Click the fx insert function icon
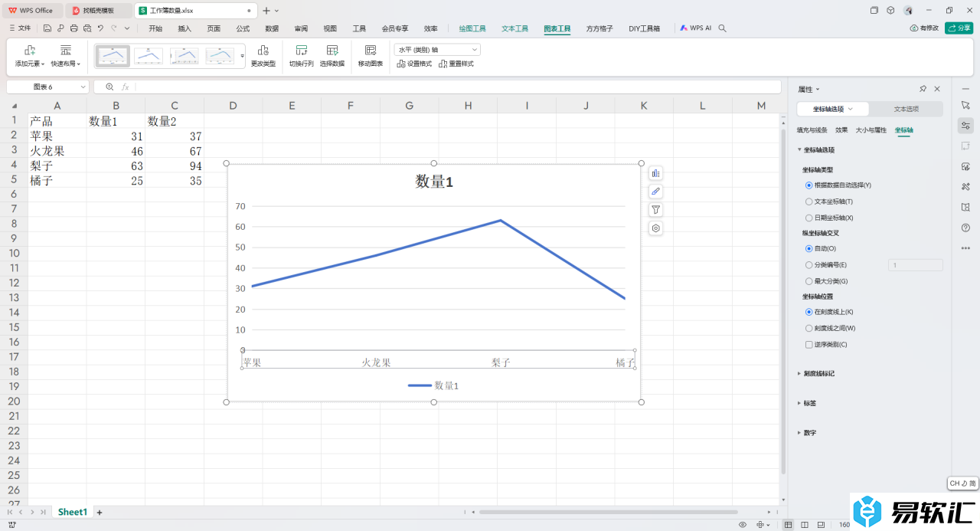Image resolution: width=980 pixels, height=531 pixels. coord(126,87)
